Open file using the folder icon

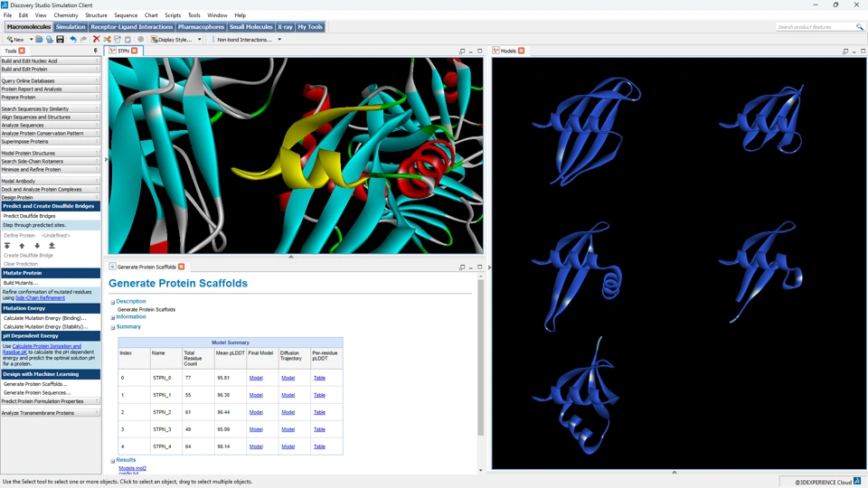(x=39, y=39)
